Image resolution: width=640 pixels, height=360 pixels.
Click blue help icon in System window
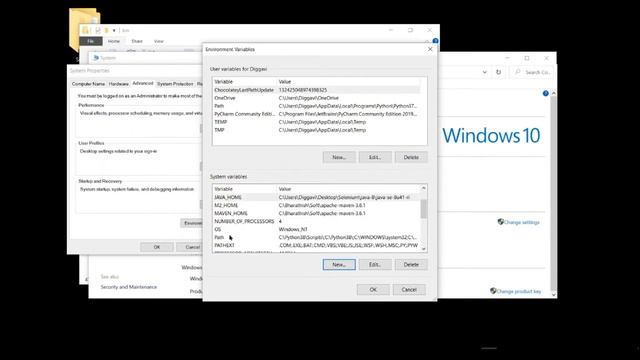click(x=546, y=93)
